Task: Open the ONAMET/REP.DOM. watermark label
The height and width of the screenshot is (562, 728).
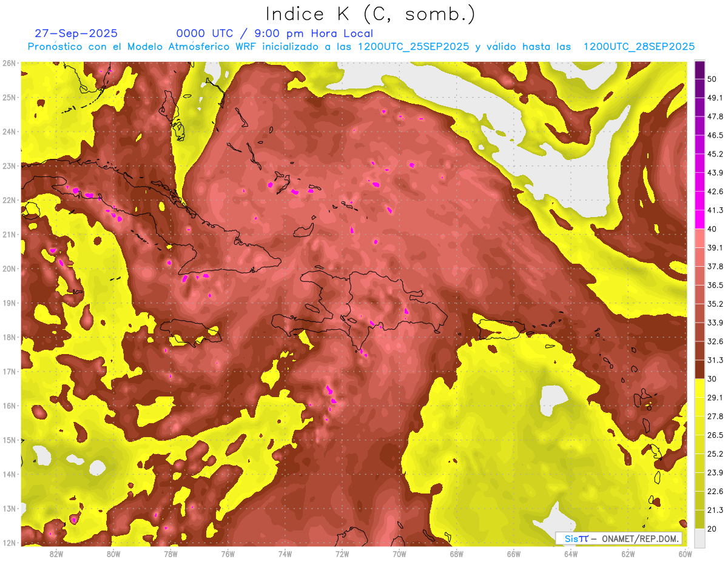Action: [619, 538]
